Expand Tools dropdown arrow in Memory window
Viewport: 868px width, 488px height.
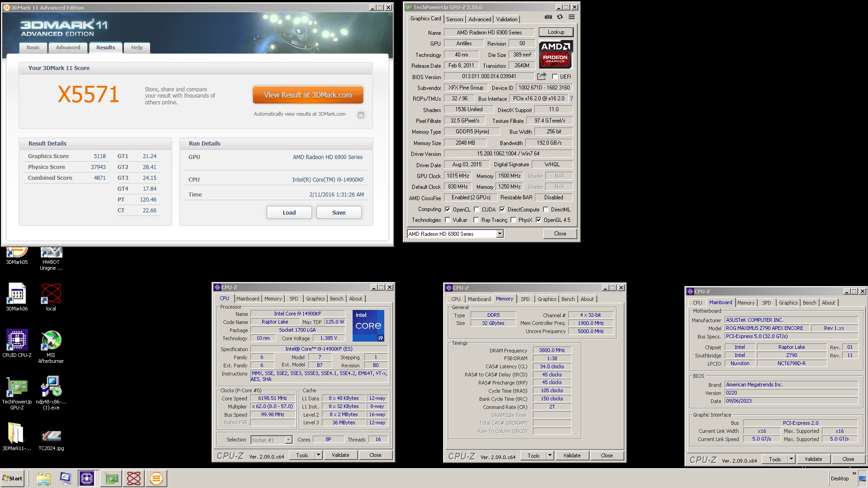click(550, 455)
